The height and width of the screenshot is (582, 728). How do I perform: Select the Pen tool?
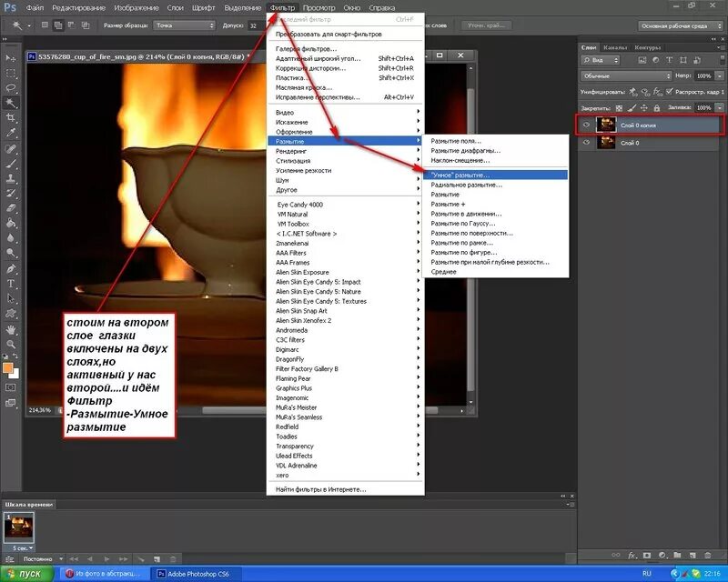[x=11, y=269]
